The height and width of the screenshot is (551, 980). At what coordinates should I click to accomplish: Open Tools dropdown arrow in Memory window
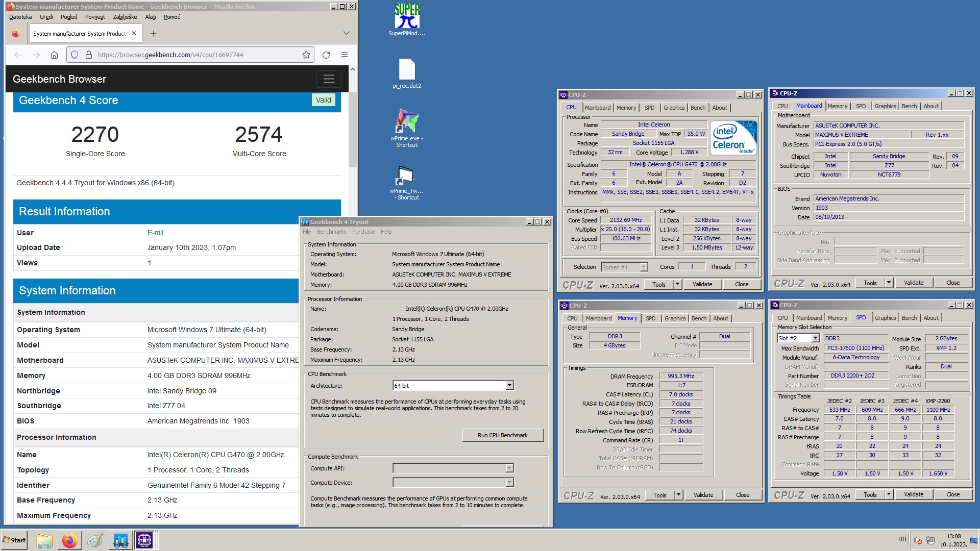(679, 495)
